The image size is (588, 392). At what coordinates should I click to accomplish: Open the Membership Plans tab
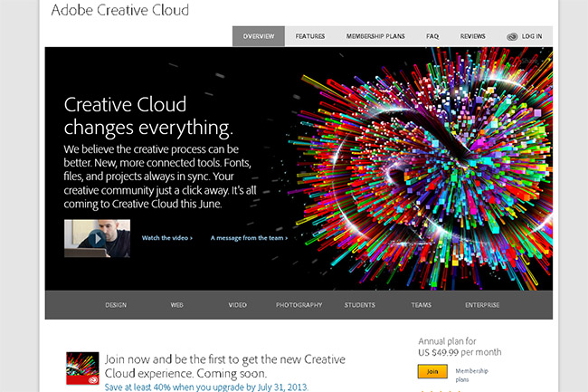coord(375,36)
